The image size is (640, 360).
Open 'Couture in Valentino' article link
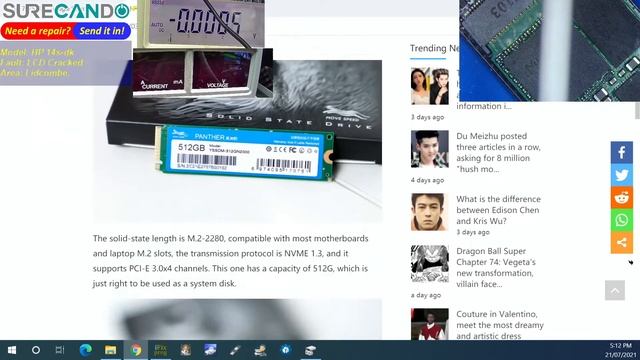pyautogui.click(x=500, y=325)
